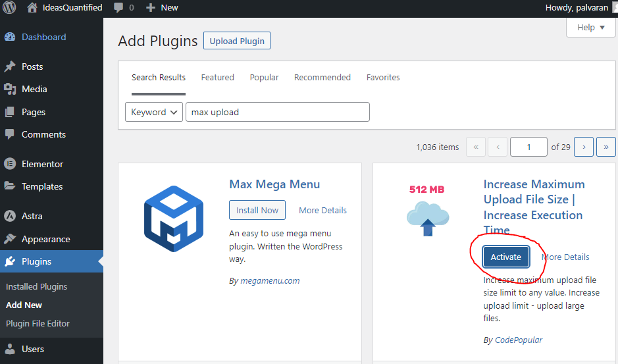Click the Comments speech bubble sidebar icon
The width and height of the screenshot is (618, 364).
click(10, 134)
